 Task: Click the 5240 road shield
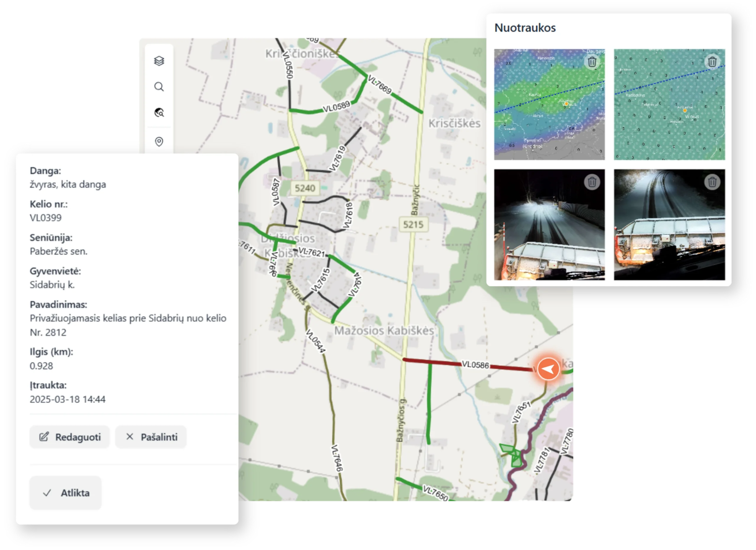pos(305,188)
